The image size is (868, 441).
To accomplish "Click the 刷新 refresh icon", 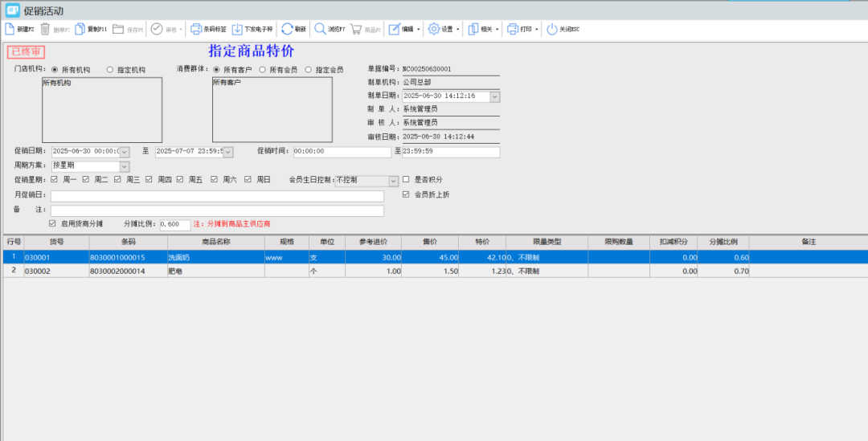I will point(287,30).
